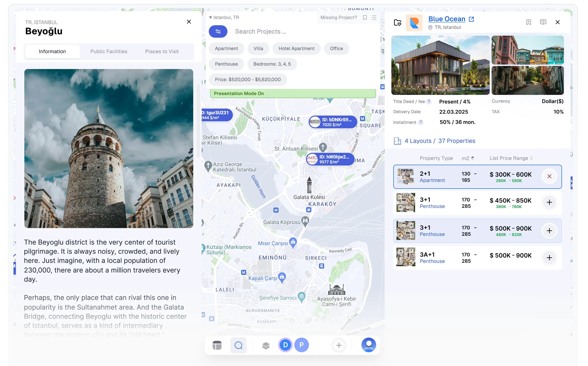This screenshot has width=588, height=366.
Task: Open the favorites folder icon beside Blue Ocean
Action: tap(397, 22)
